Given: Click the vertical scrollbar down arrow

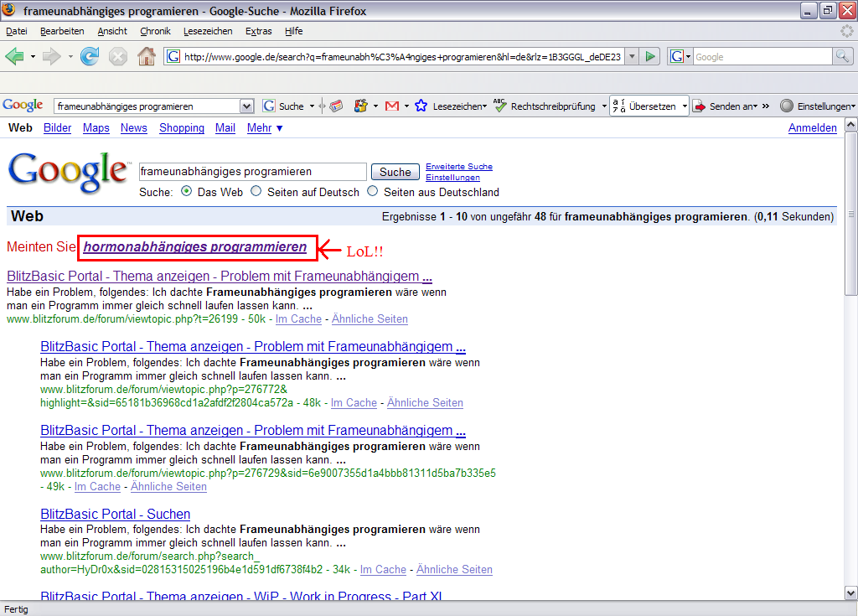Looking at the screenshot, I should pyautogui.click(x=850, y=593).
